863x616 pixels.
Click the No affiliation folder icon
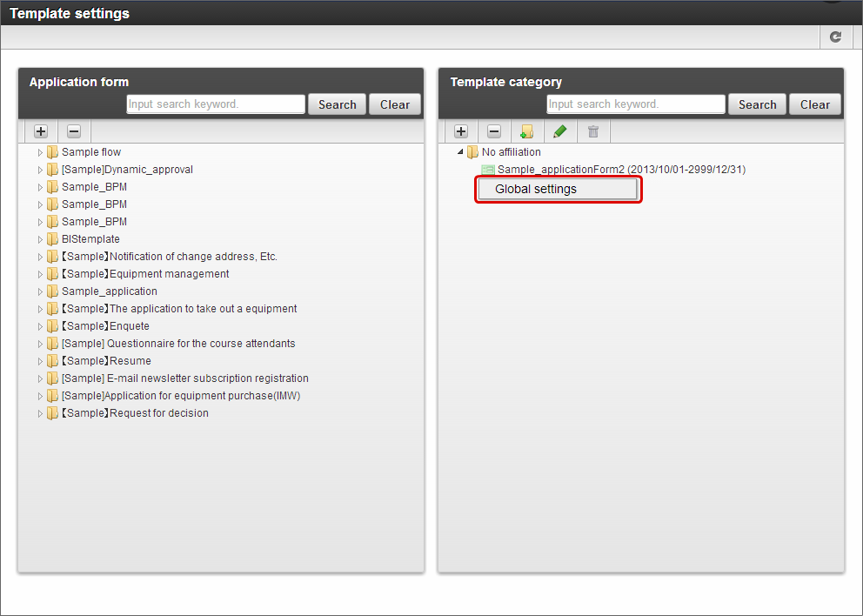pyautogui.click(x=472, y=152)
